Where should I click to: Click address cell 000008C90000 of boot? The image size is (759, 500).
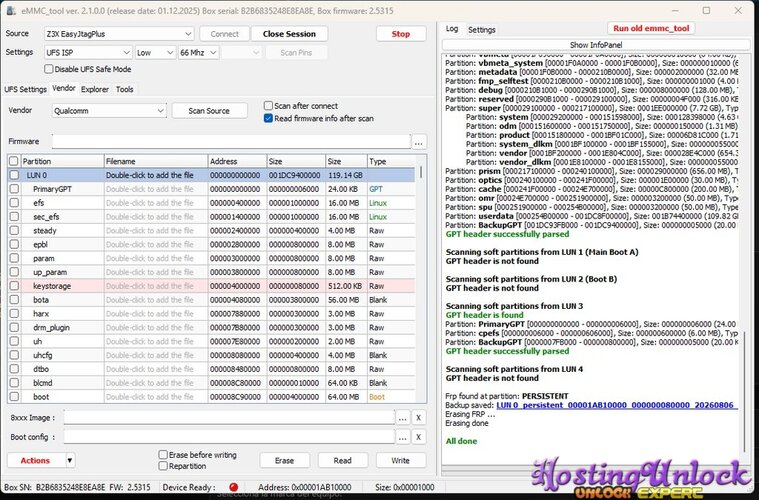pyautogui.click(x=235, y=396)
